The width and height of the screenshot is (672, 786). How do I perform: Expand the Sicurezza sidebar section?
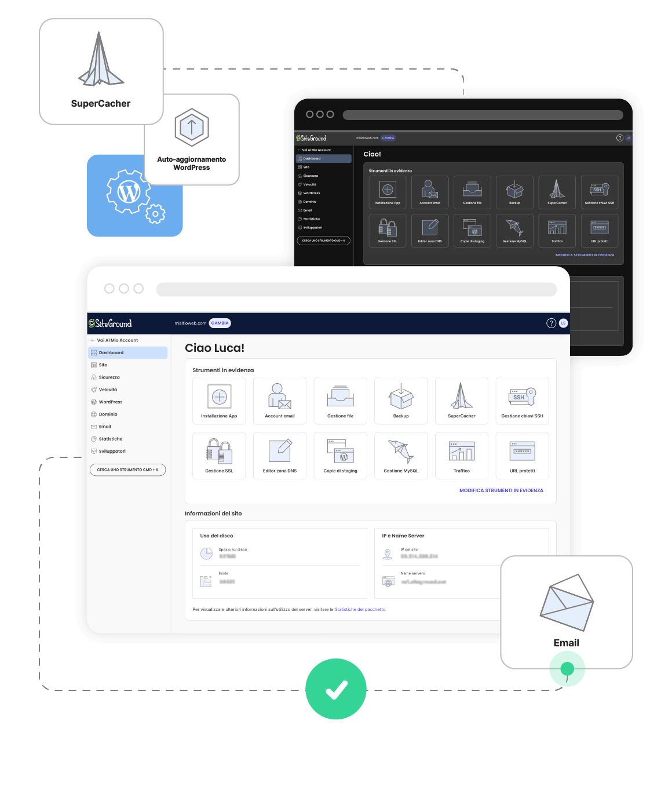pyautogui.click(x=109, y=377)
